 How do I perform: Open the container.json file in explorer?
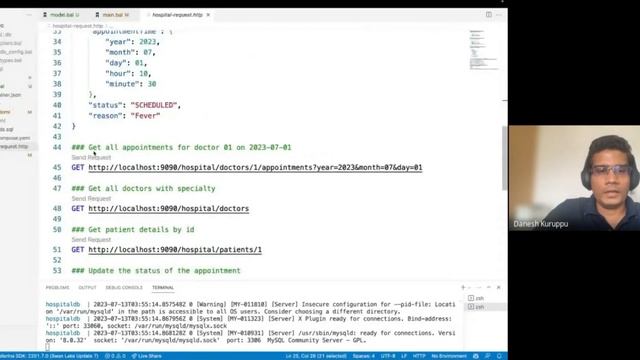(x=11, y=95)
